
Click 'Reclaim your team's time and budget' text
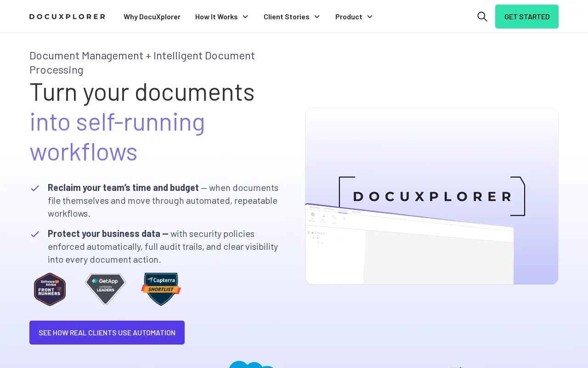[123, 188]
